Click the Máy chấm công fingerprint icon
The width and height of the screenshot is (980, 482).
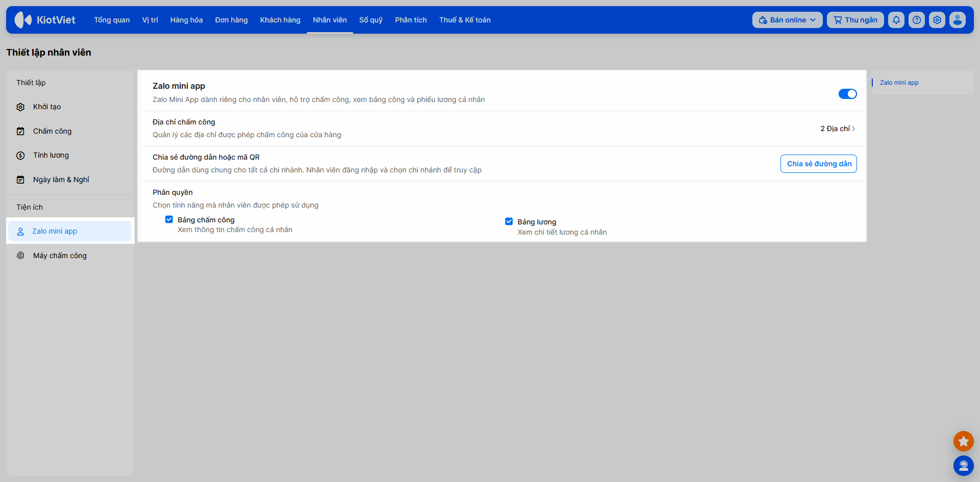[20, 256]
